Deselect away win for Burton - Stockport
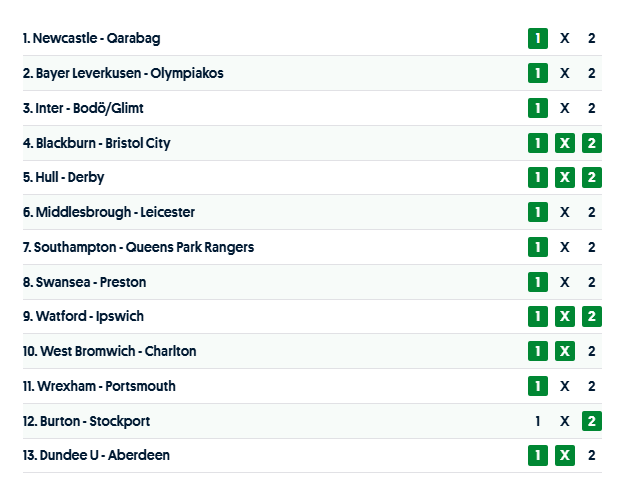 click(592, 421)
